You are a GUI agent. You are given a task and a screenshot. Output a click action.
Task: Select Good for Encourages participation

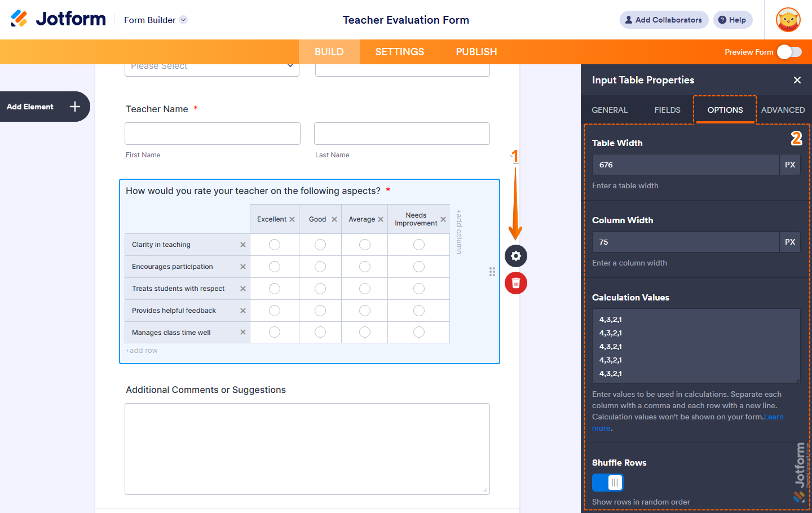pos(320,267)
